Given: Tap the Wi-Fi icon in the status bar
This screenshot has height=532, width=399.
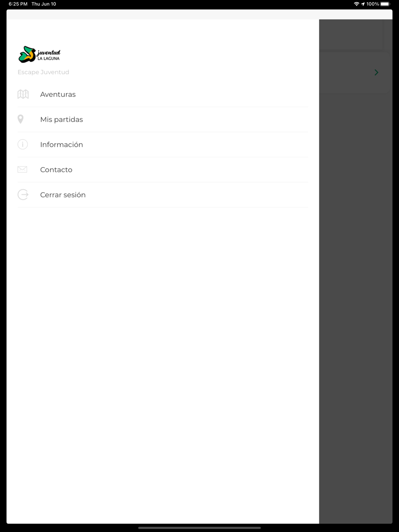Looking at the screenshot, I should pyautogui.click(x=356, y=4).
